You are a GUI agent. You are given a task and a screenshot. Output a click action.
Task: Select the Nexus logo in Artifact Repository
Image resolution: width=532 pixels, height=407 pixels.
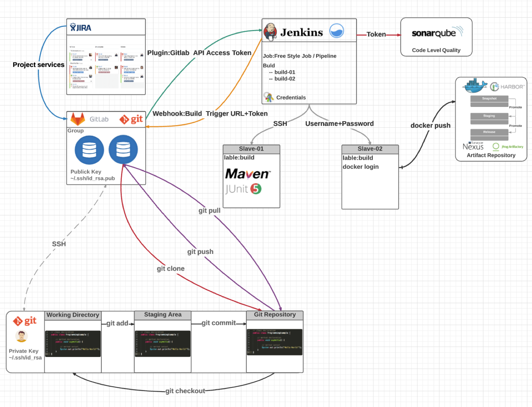pos(473,146)
